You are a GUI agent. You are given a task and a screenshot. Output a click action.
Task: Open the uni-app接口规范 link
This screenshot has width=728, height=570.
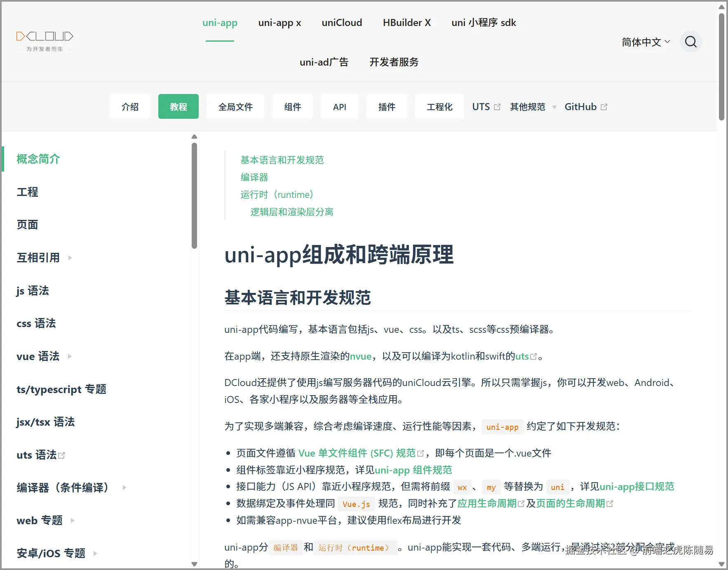pos(637,487)
